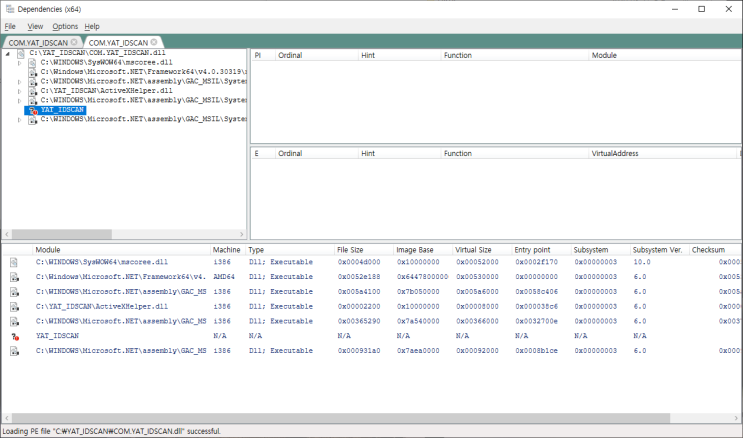Image resolution: width=743 pixels, height=438 pixels.
Task: Switch to the first COM.YAT_IDSCAN tab
Action: 38,42
